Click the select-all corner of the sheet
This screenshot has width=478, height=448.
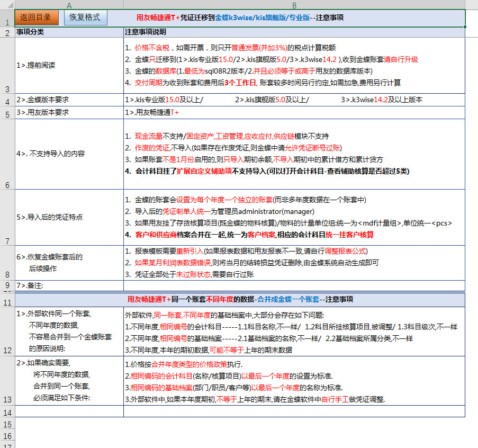[x=7, y=5]
